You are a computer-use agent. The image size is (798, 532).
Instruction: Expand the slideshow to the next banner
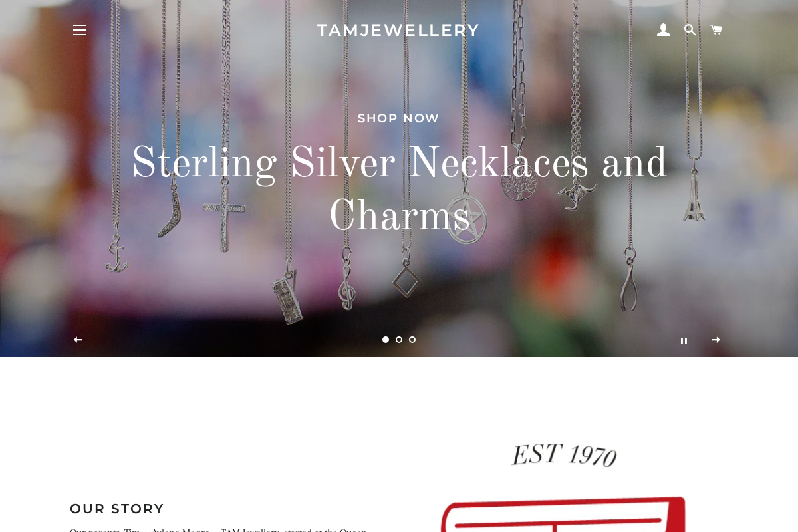tap(716, 340)
